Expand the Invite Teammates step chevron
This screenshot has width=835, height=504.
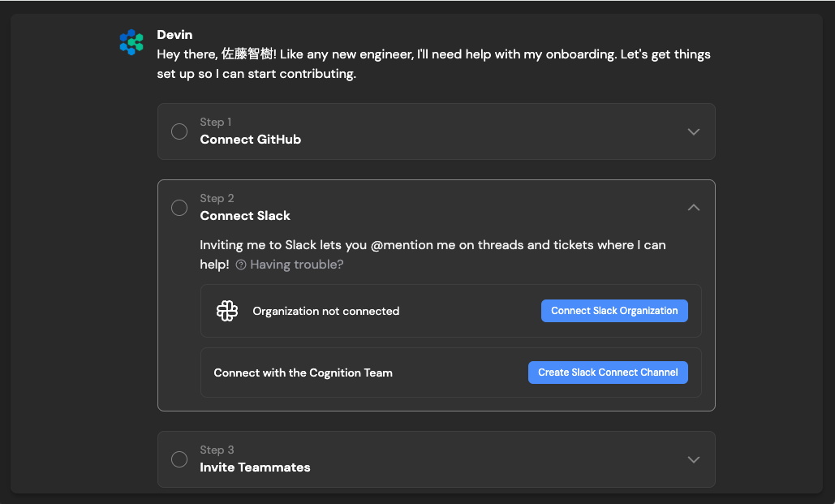point(693,459)
